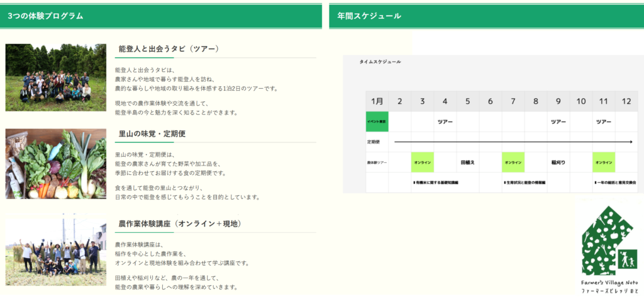Open the forest group tour photo

tap(56, 77)
